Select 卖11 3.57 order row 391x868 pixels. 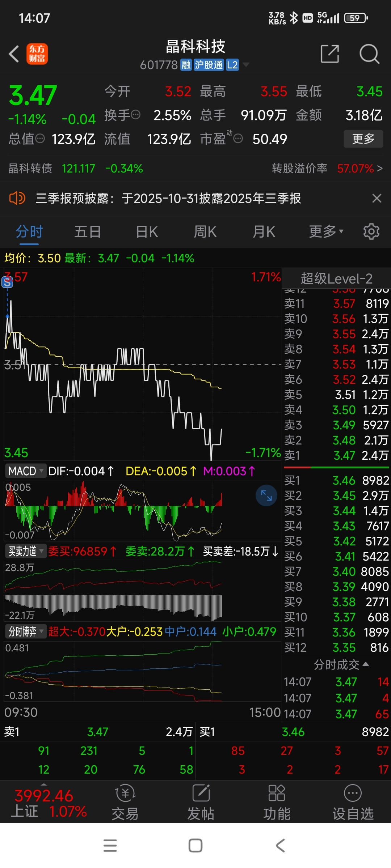point(336,303)
